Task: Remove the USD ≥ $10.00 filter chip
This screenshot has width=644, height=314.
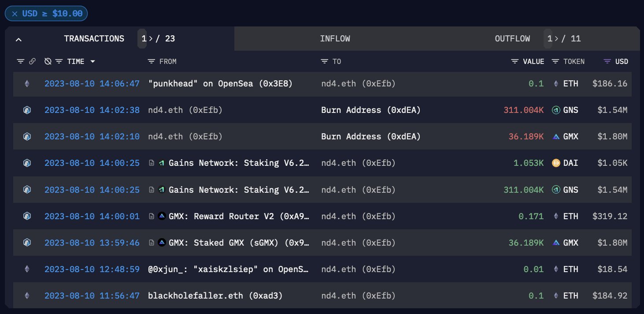Action: [15, 14]
